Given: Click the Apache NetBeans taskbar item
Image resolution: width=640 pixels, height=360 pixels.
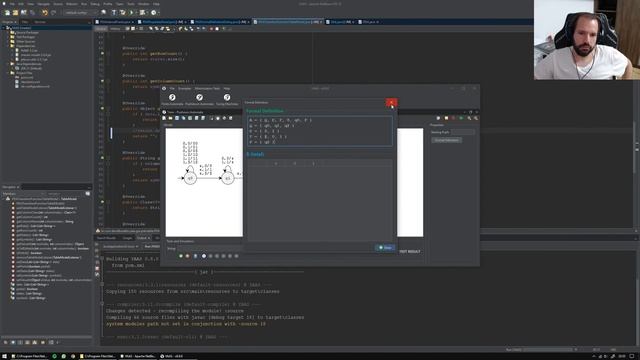Looking at the screenshot, I should 138,356.
